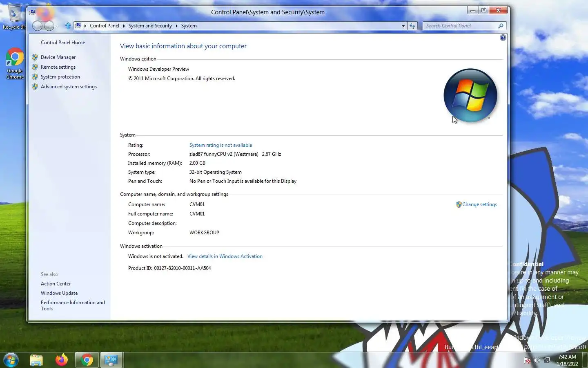This screenshot has height=368, width=588.
Task: Click the Device Manager shield icon
Action: click(35, 57)
